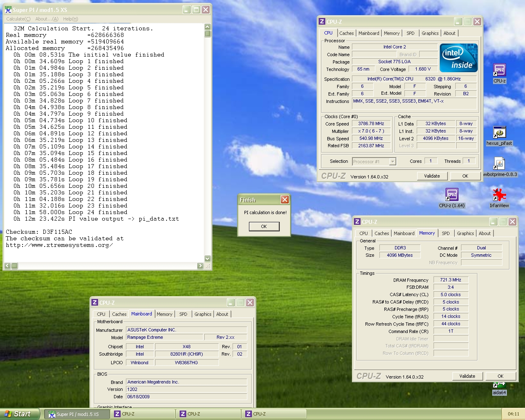Switch to Super PI taskbar button

pyautogui.click(x=78, y=414)
